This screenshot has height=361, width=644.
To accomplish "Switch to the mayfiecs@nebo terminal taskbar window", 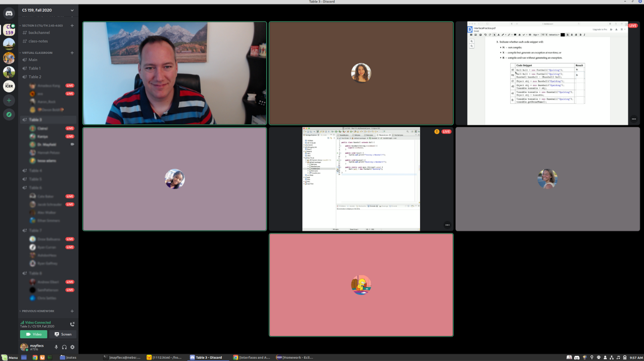I will pos(122,357).
